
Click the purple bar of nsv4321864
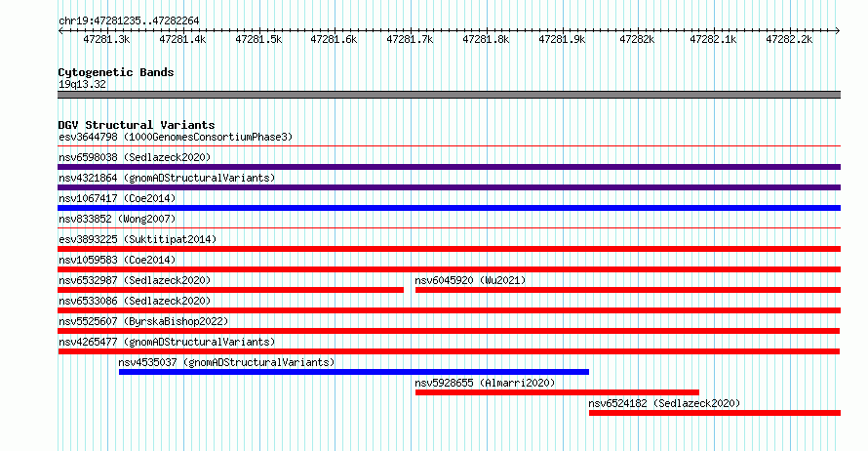tap(449, 187)
